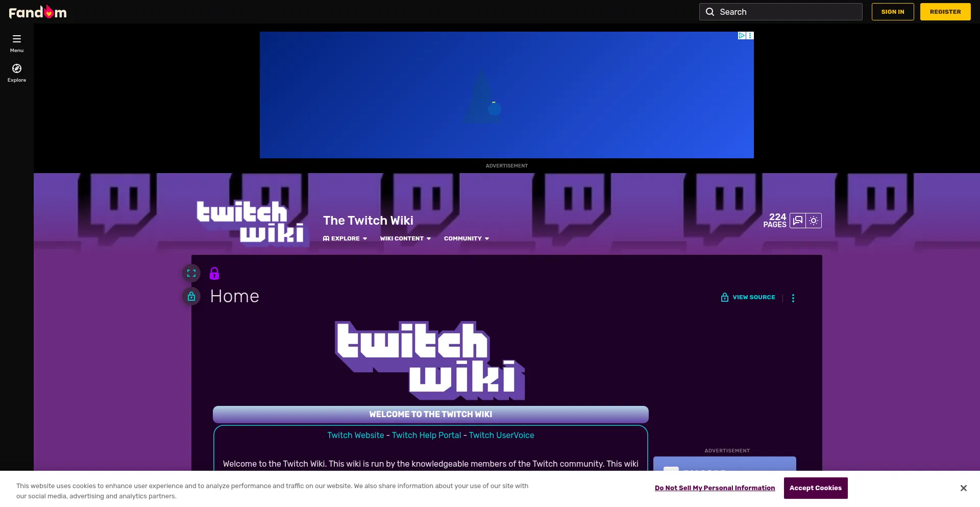Click the purple padlock protection icon
The width and height of the screenshot is (980, 507).
214,274
